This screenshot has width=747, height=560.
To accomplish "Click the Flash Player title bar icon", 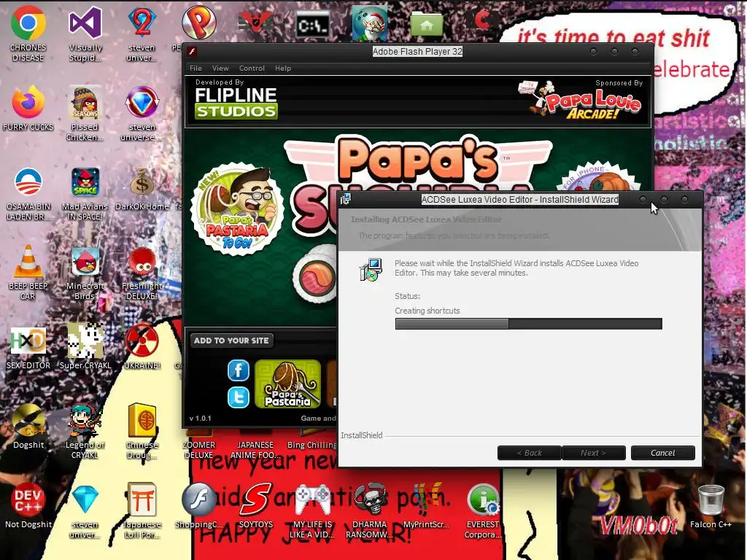I will point(192,52).
